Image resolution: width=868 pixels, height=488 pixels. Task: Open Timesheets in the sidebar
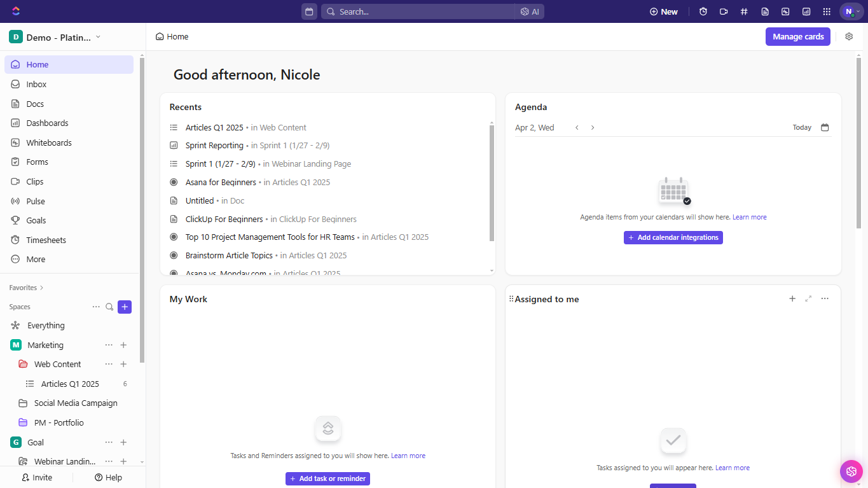69,240
